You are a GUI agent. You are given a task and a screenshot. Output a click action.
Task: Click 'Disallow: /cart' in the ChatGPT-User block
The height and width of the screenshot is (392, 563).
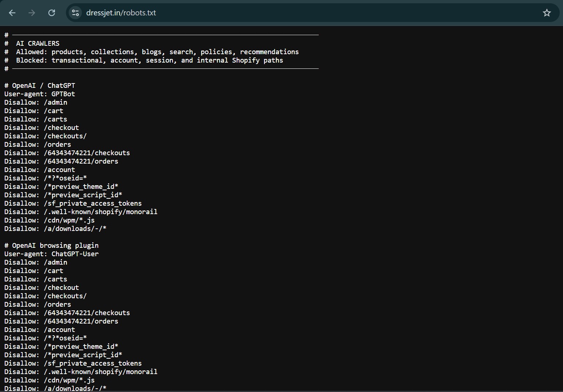point(34,270)
